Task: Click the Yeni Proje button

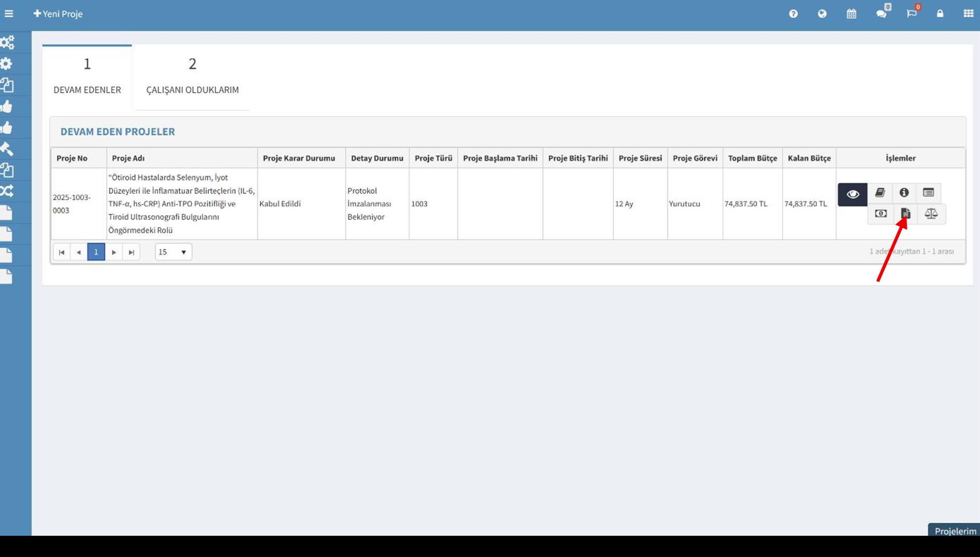Action: pos(58,14)
